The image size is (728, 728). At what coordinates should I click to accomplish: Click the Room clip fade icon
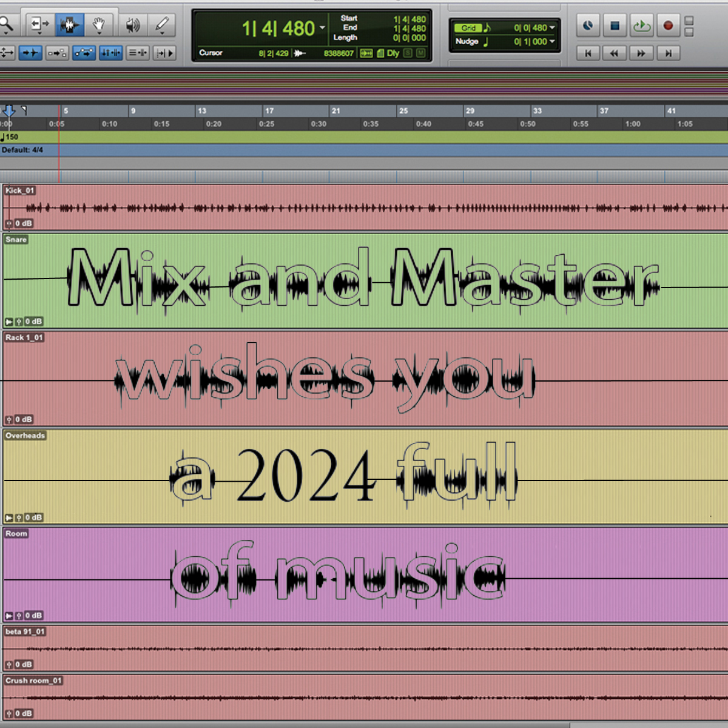point(9,616)
